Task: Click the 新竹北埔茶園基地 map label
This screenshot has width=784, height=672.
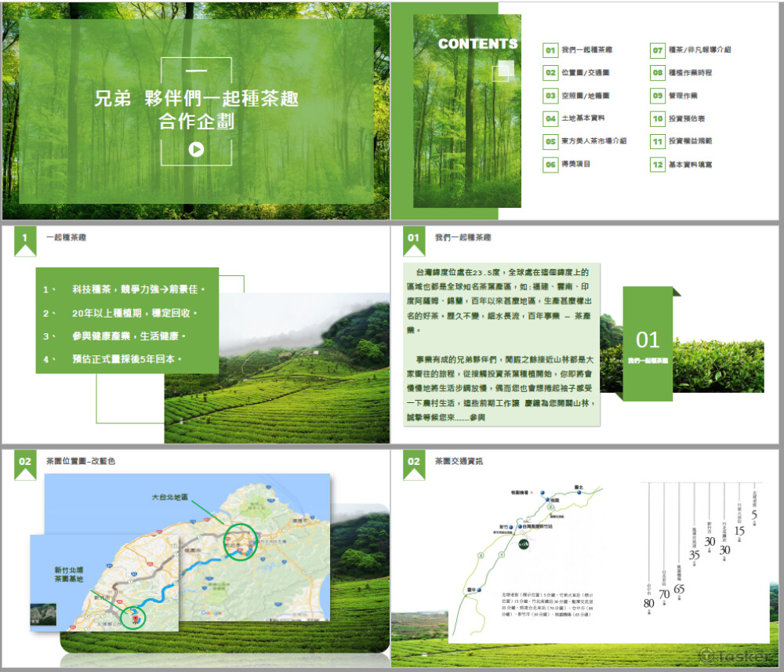Action: 69,574
